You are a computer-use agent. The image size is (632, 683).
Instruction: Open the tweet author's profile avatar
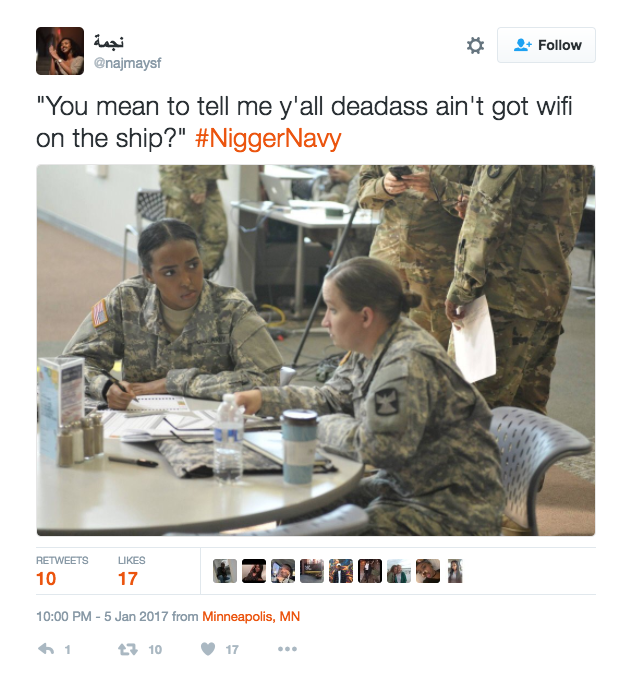[60, 51]
